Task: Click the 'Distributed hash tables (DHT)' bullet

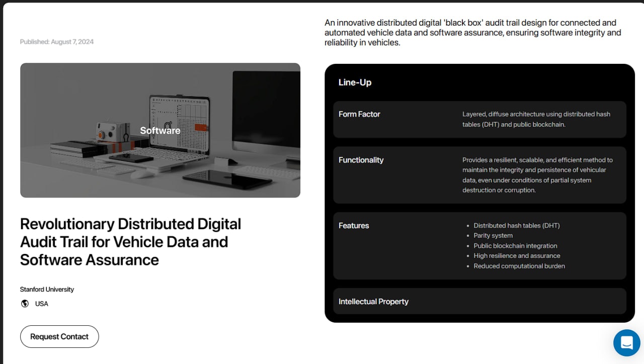Action: 517,226
